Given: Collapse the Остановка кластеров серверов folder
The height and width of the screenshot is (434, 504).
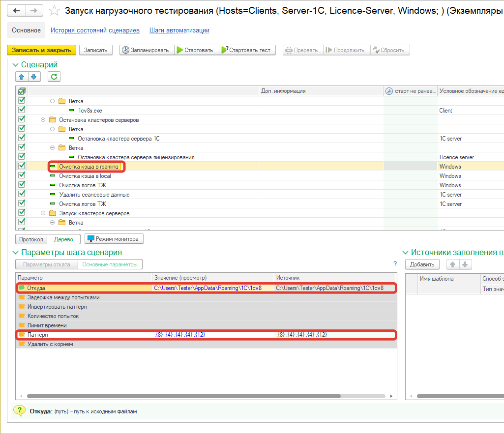Looking at the screenshot, I should click(43, 120).
